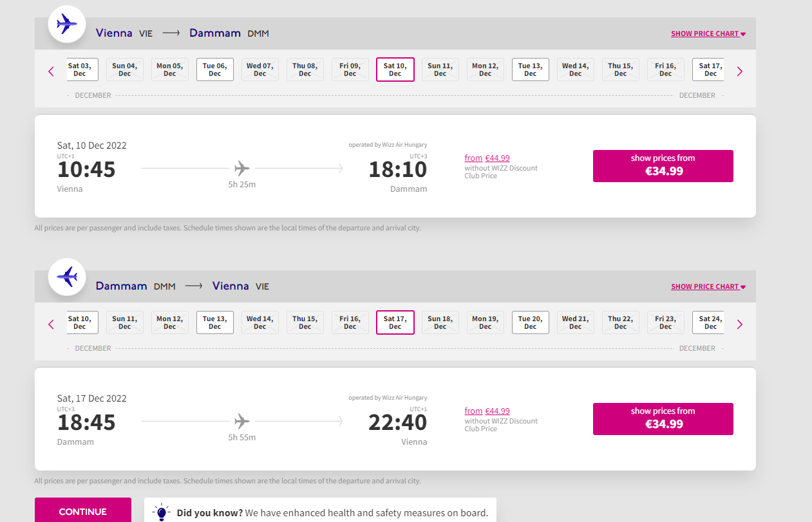Click the Continue button
This screenshot has width=812, height=522.
pyautogui.click(x=83, y=512)
